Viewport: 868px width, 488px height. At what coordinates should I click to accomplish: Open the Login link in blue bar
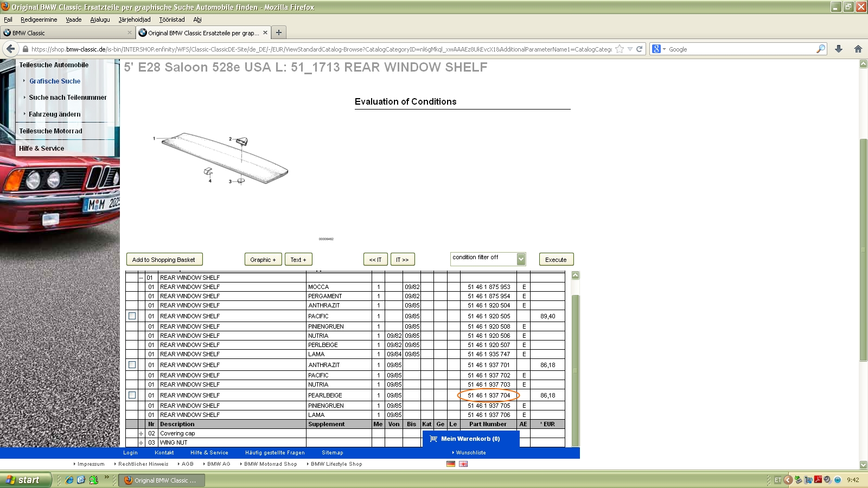[130, 453]
